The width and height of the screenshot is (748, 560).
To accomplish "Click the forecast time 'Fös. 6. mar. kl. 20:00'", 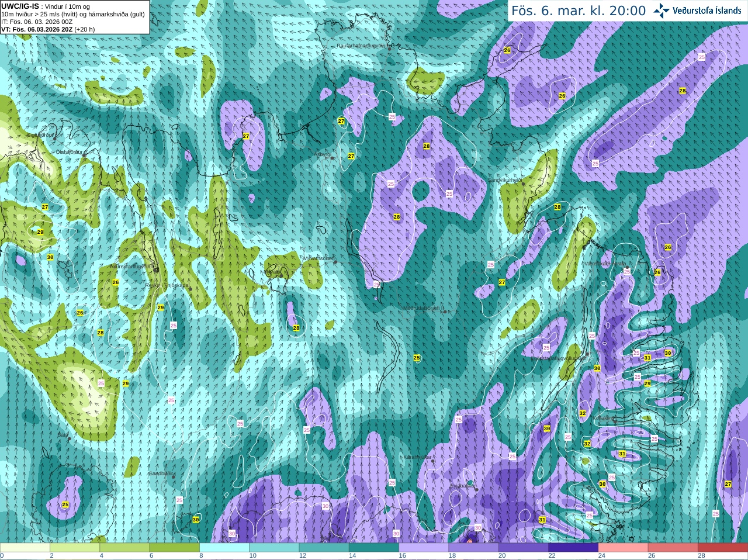I will click(x=579, y=11).
